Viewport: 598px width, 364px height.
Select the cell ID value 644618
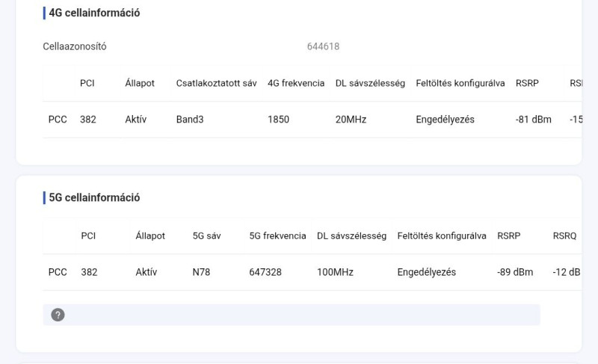[x=323, y=46]
